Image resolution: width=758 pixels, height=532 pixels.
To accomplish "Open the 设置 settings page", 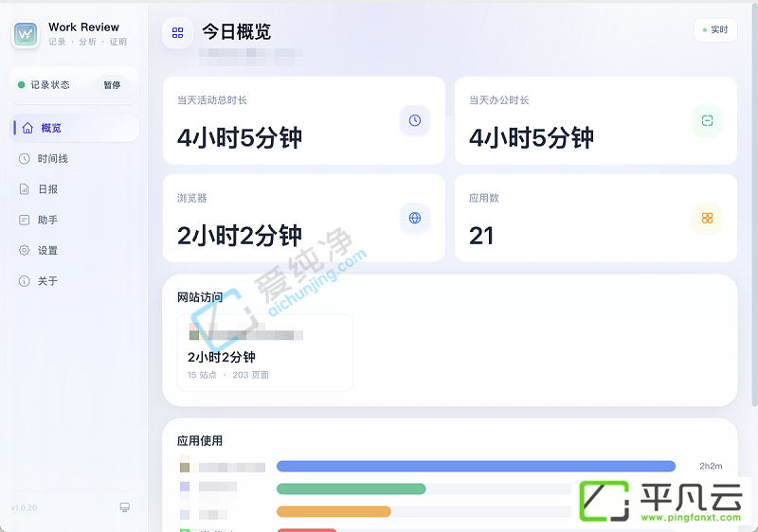I will coord(74,250).
